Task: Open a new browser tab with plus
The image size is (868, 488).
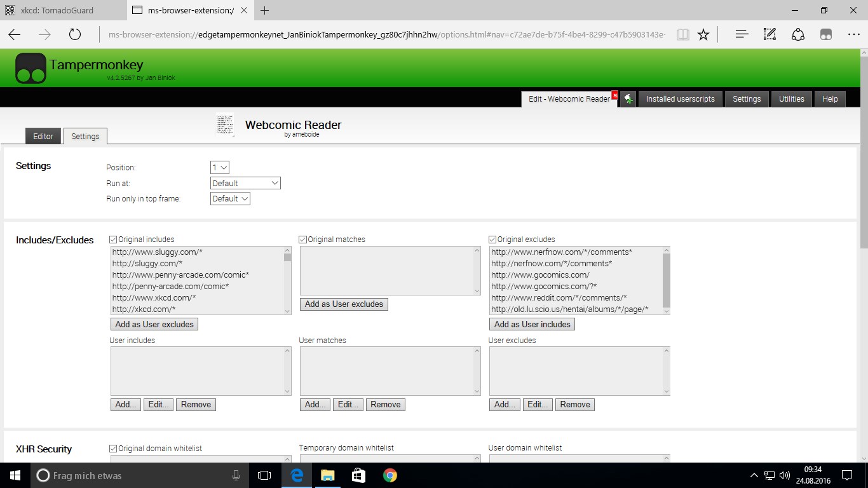Action: click(x=265, y=10)
